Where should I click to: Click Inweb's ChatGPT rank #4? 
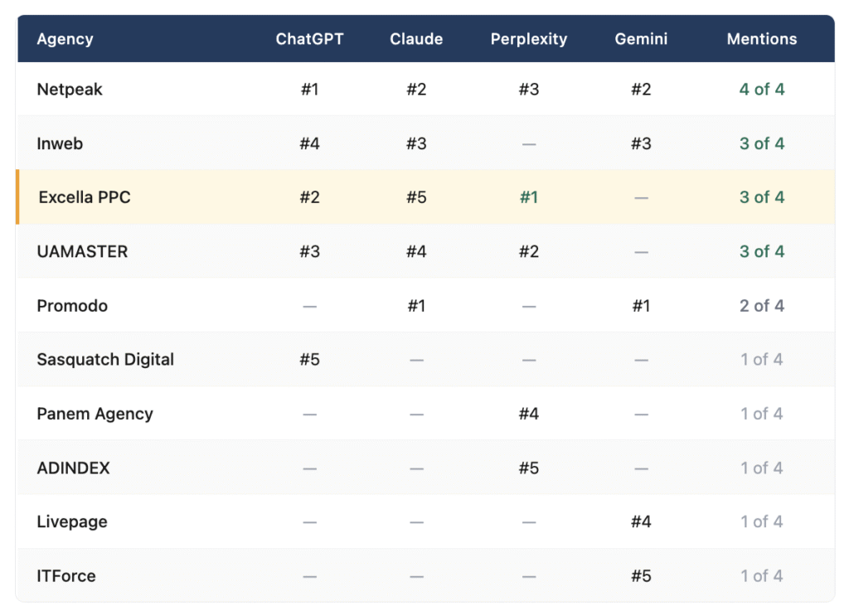click(x=310, y=143)
